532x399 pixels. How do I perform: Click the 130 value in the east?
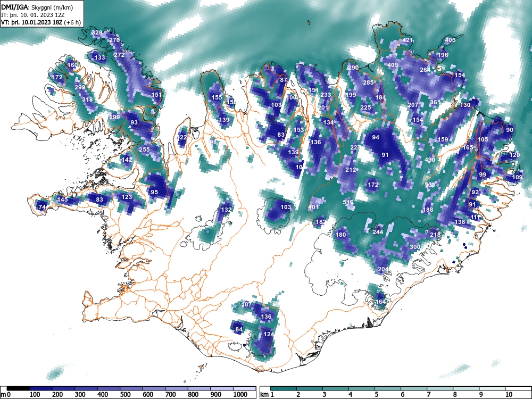pos(465,105)
